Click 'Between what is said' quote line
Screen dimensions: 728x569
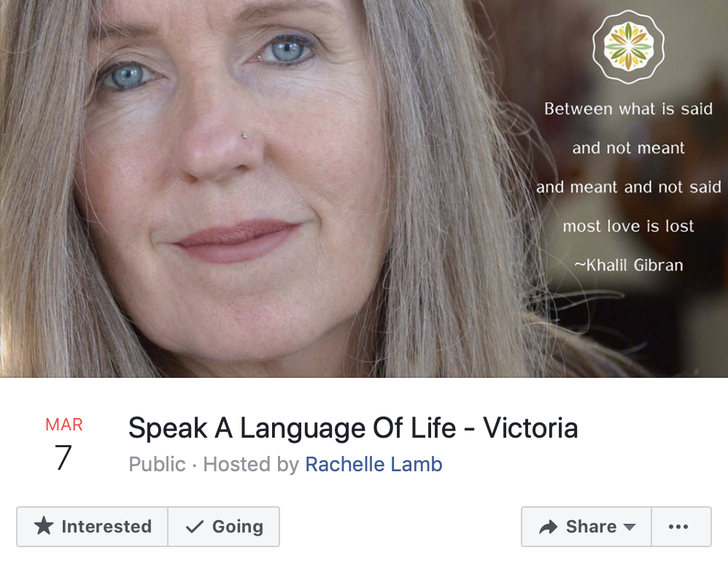[x=628, y=109]
